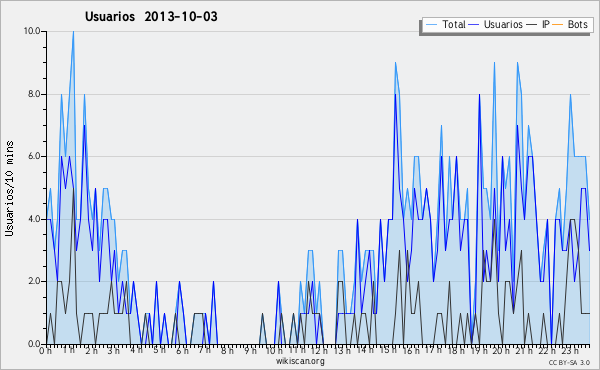Click the '2 h' x-axis label
600x370 pixels.
pyautogui.click(x=91, y=351)
